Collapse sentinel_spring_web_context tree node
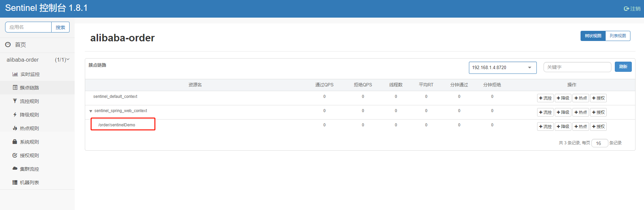 click(91, 111)
